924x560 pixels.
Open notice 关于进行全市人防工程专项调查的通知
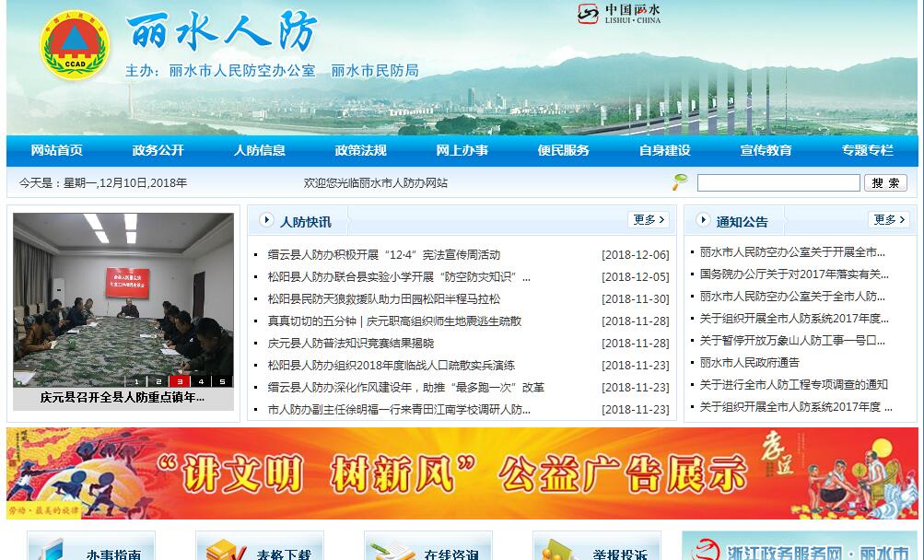coord(794,384)
